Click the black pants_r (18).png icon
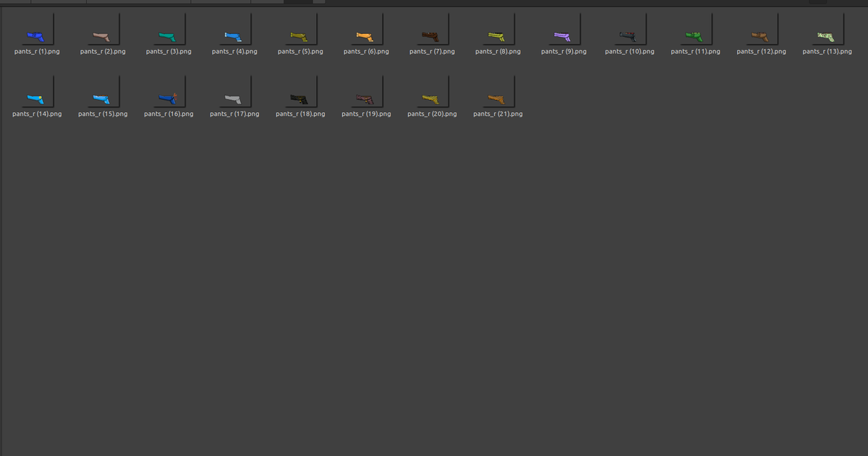This screenshot has height=456, width=868. click(300, 92)
